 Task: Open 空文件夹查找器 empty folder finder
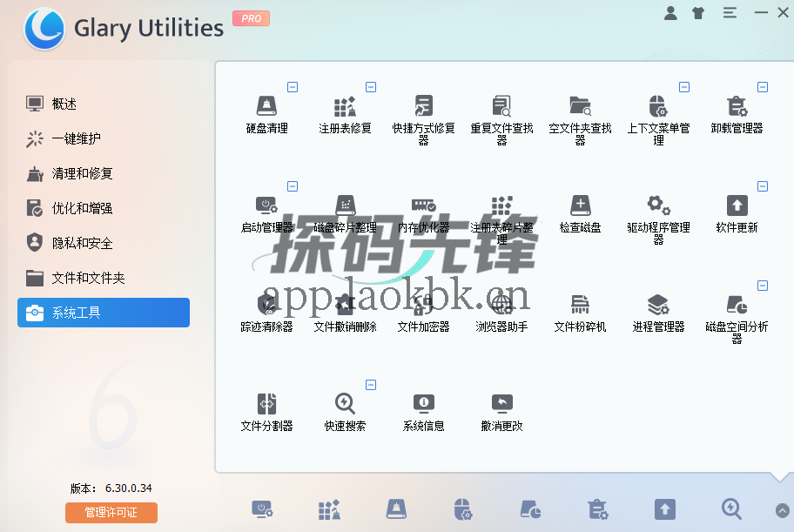point(581,119)
